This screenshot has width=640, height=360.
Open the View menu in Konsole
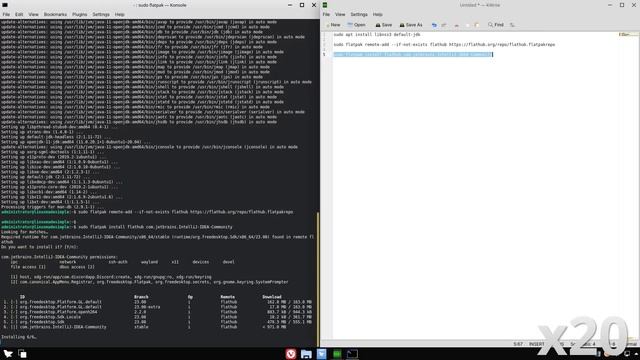[33, 14]
